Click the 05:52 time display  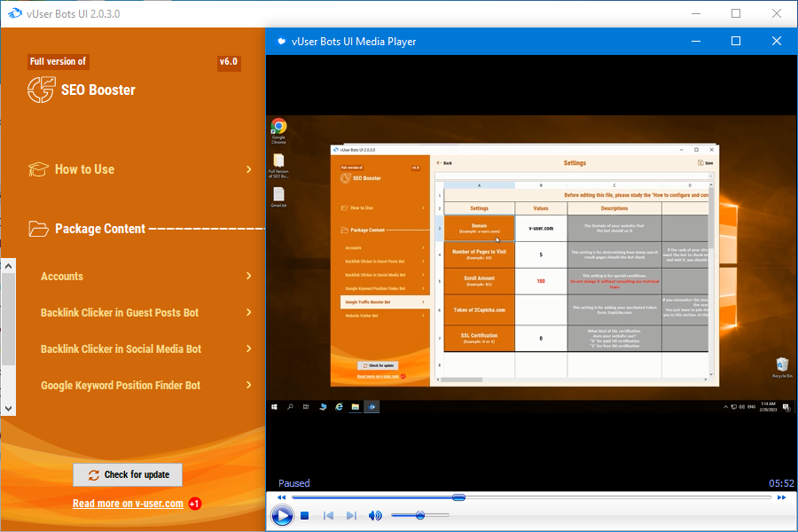[x=781, y=483]
